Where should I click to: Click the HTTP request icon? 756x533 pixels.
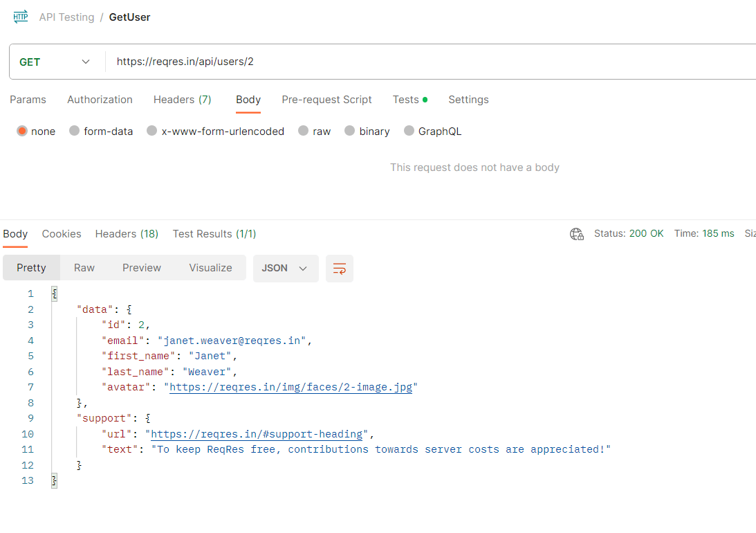(21, 17)
